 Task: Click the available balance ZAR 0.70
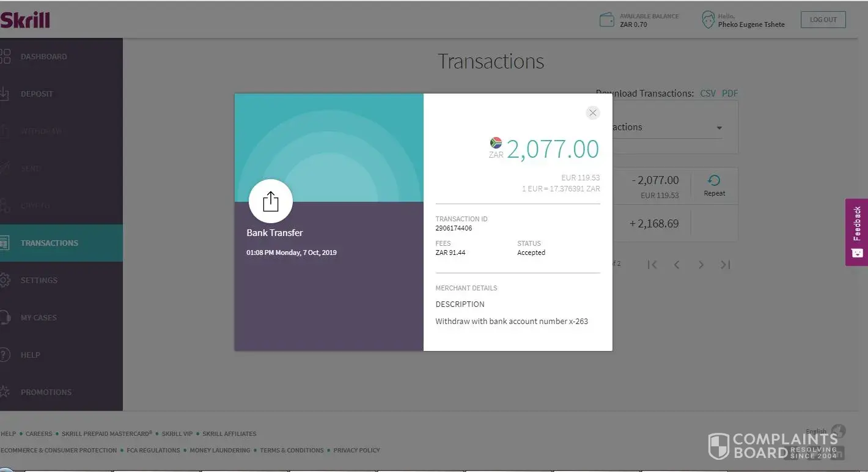(633, 25)
